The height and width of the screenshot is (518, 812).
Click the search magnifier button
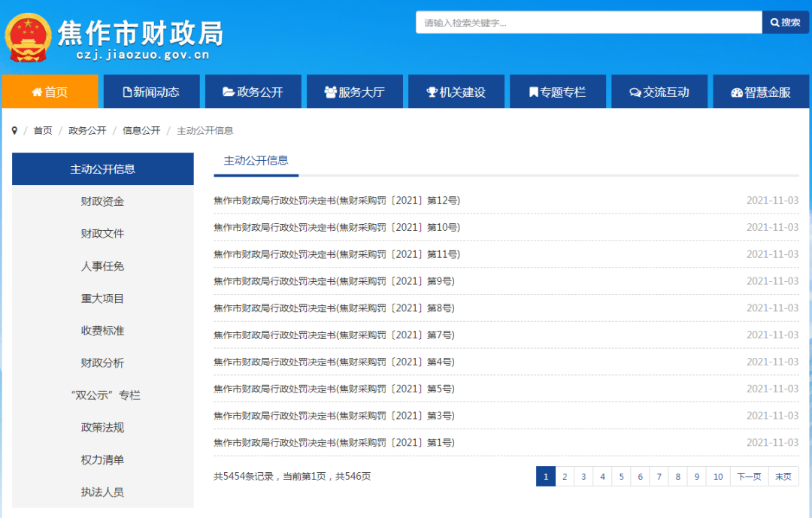point(785,23)
